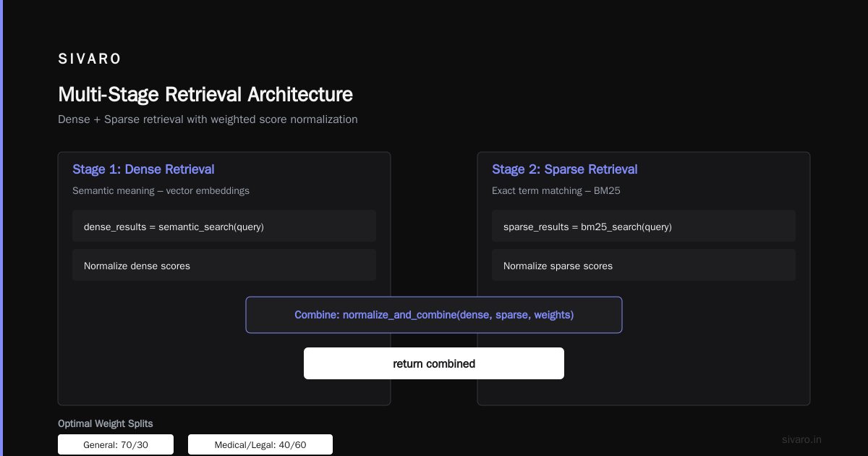Click the Normalize dense scores row

[x=224, y=265]
